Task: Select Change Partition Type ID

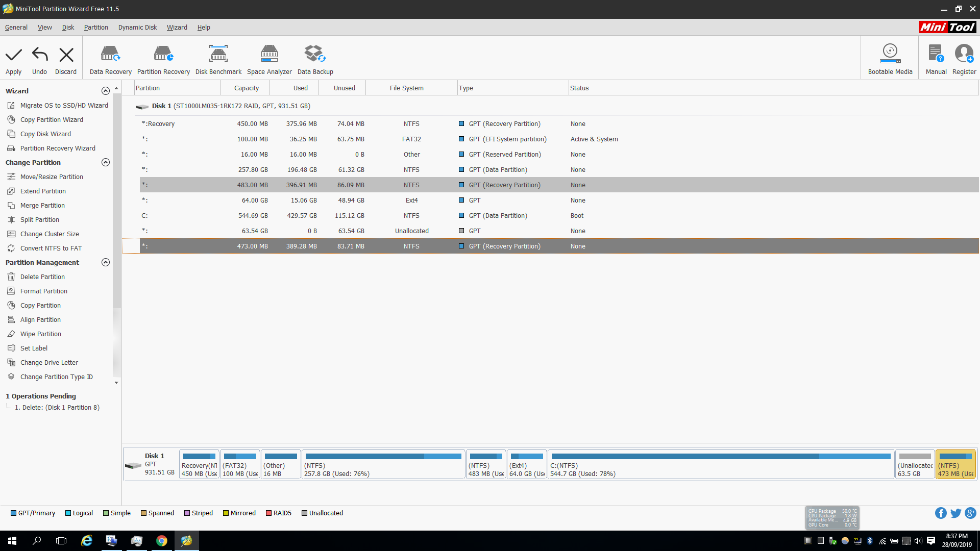Action: (x=51, y=377)
